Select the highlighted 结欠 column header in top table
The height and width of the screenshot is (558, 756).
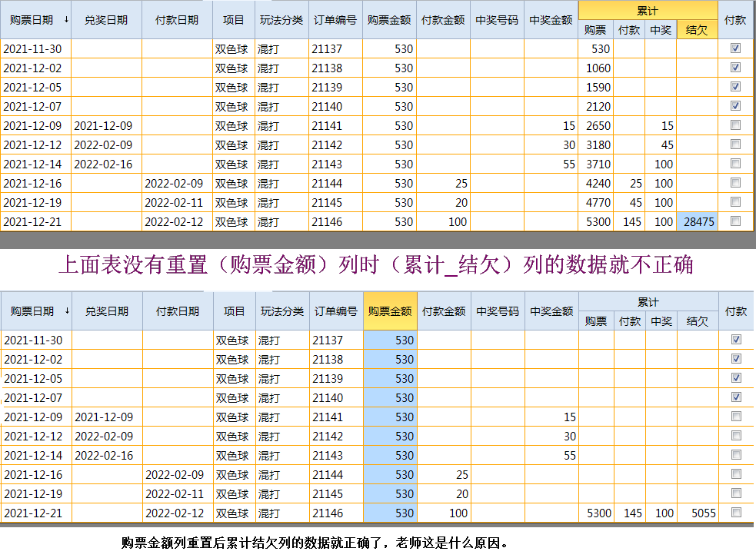697,30
